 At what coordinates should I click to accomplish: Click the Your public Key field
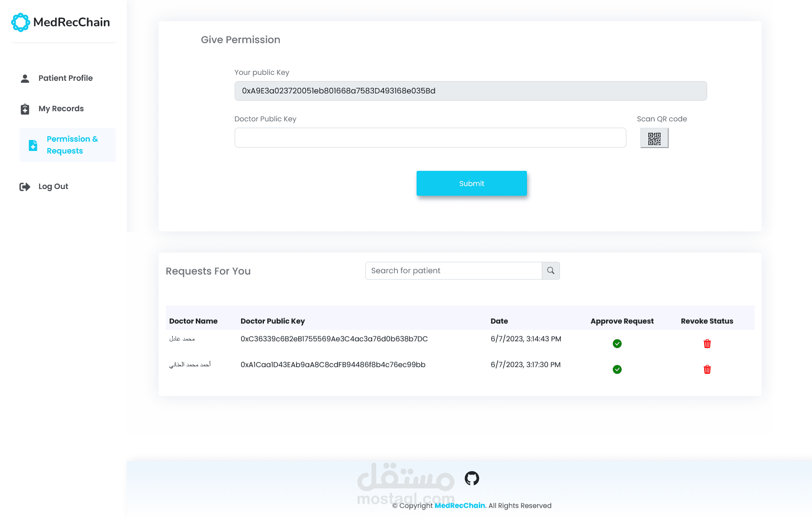[470, 91]
